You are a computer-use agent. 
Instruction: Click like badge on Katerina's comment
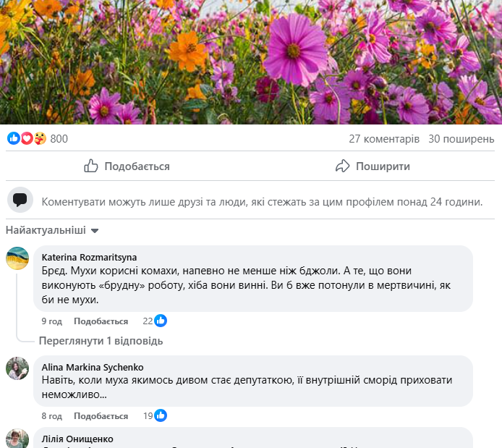161,321
